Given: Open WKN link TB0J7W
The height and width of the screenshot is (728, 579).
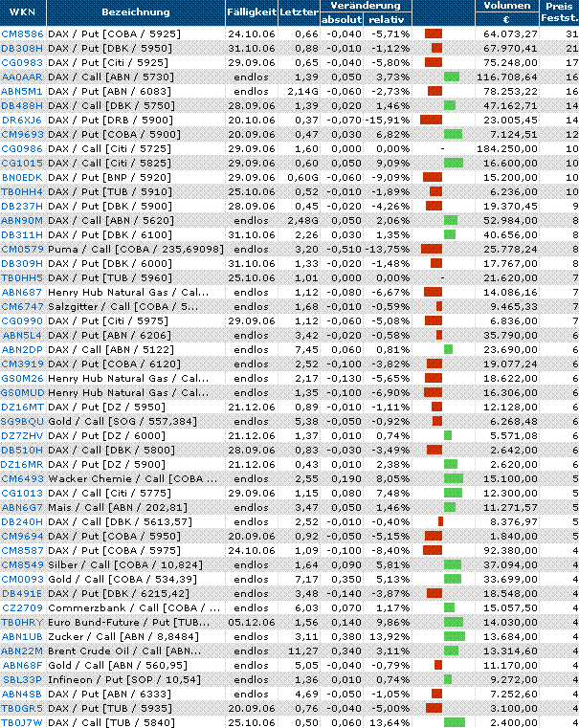Looking at the screenshot, I should coord(22,723).
